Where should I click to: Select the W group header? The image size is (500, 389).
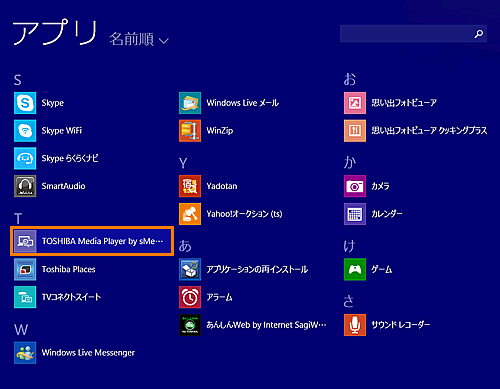click(21, 330)
